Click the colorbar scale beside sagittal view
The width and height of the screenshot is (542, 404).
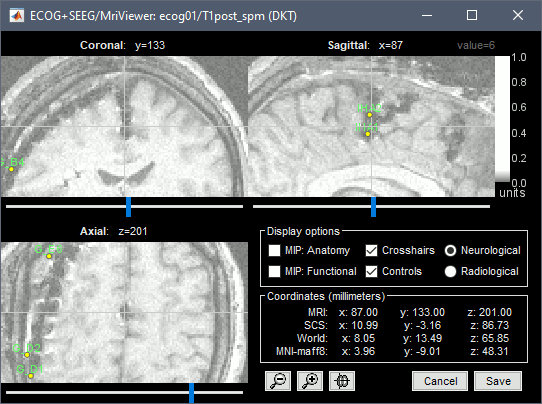pyautogui.click(x=502, y=119)
